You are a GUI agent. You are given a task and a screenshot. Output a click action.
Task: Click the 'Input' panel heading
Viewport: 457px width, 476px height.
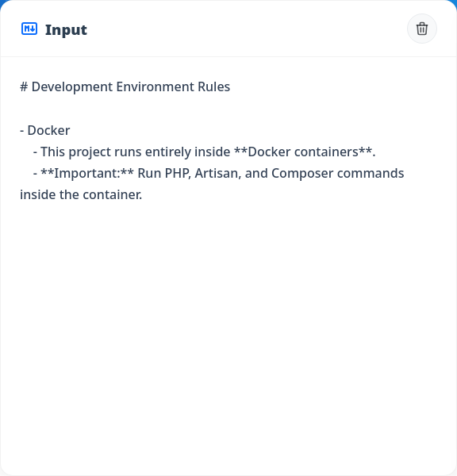tap(66, 29)
